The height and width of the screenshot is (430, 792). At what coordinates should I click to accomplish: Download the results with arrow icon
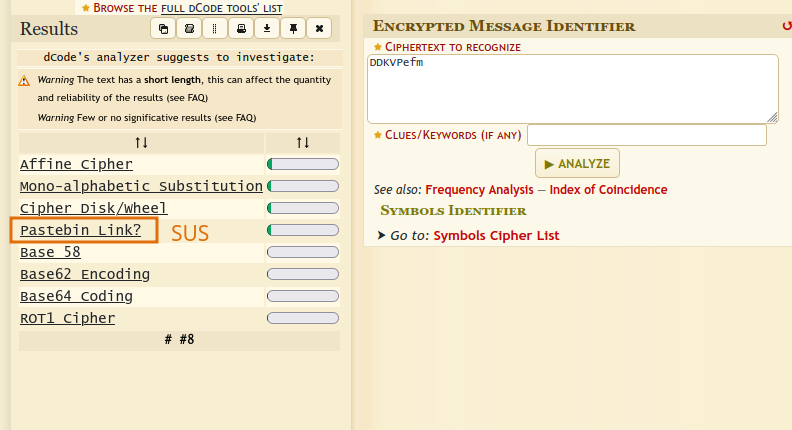pos(267,28)
